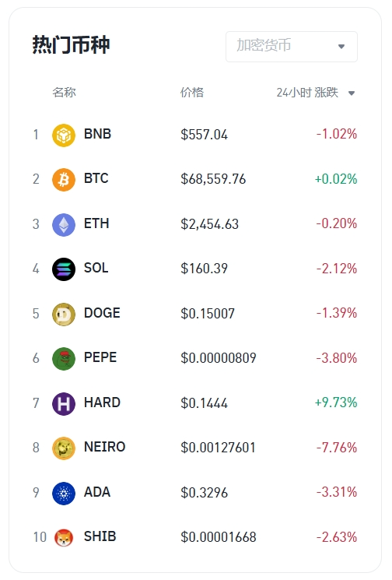Open the Cardano ADA blue icon
The height and width of the screenshot is (580, 392).
tap(64, 493)
